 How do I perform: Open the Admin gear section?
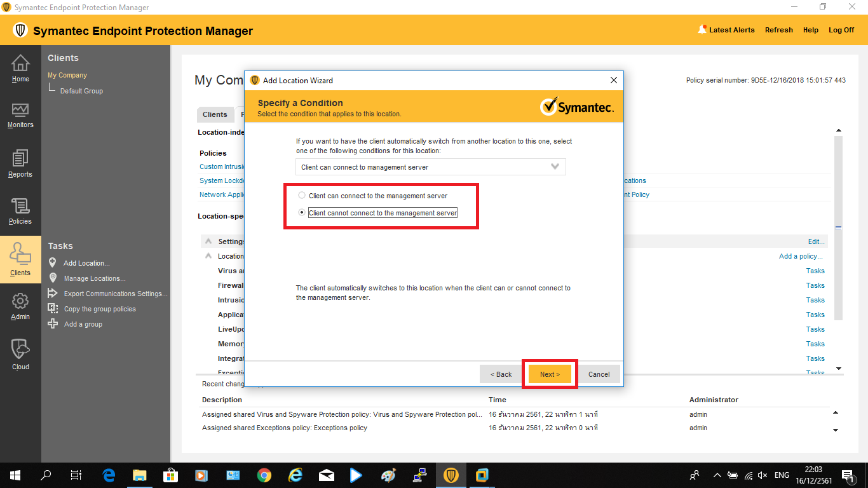[x=20, y=305]
